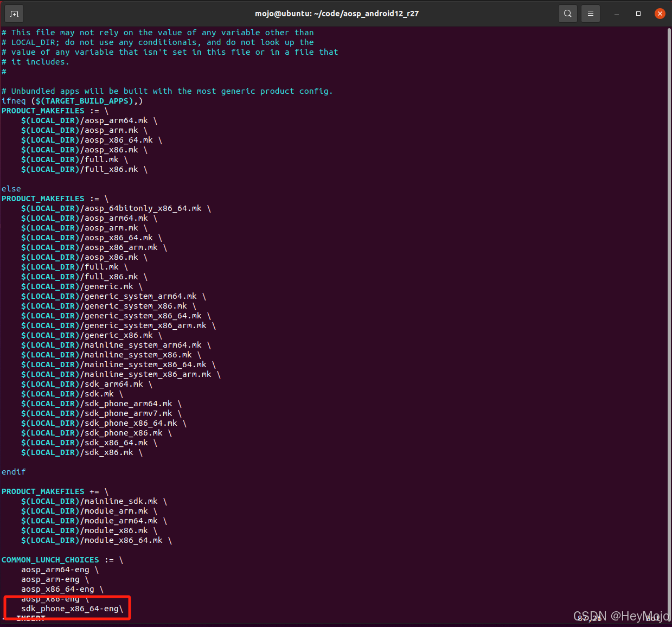The width and height of the screenshot is (672, 627).
Task: Click the endif keyword line
Action: [13, 471]
